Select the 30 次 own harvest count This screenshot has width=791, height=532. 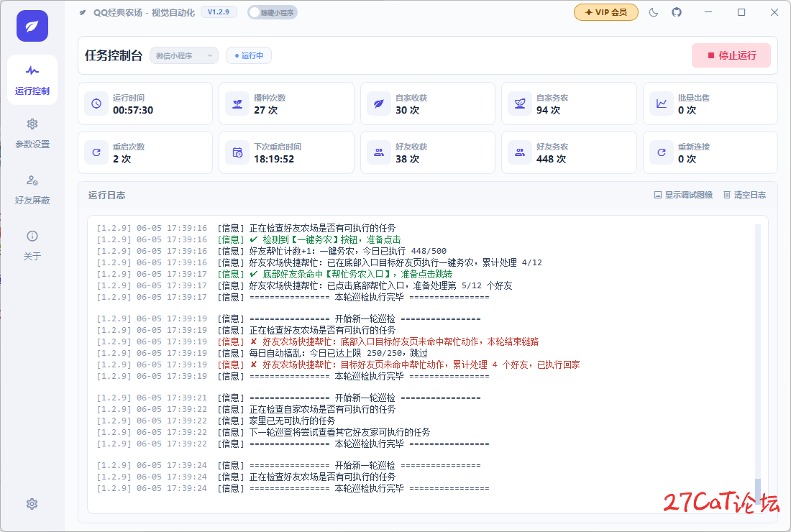[x=407, y=110]
